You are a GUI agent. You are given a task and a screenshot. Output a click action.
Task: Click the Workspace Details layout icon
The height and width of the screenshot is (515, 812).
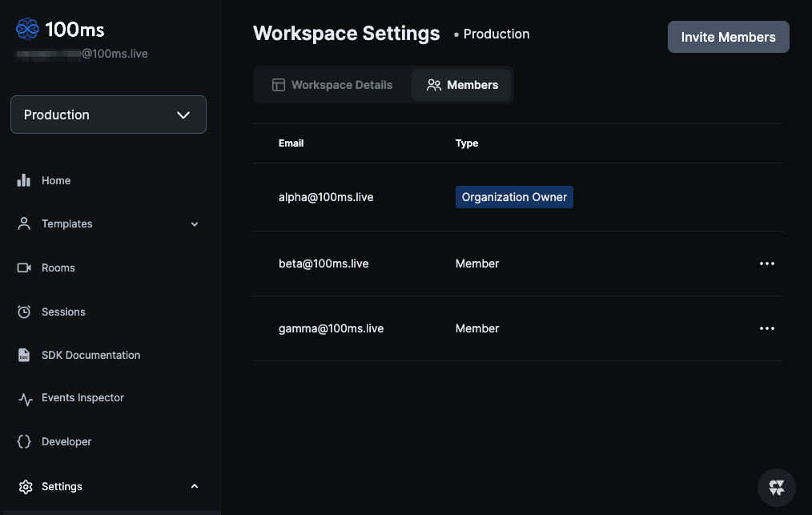pyautogui.click(x=279, y=85)
